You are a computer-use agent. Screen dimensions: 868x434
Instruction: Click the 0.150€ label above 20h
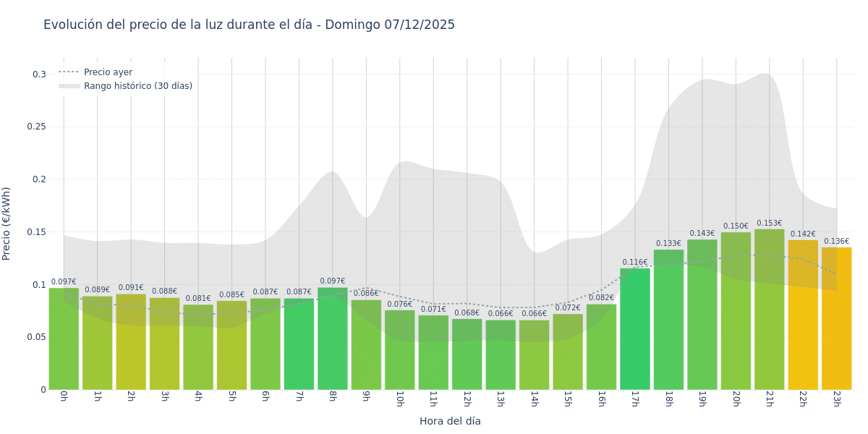point(736,226)
